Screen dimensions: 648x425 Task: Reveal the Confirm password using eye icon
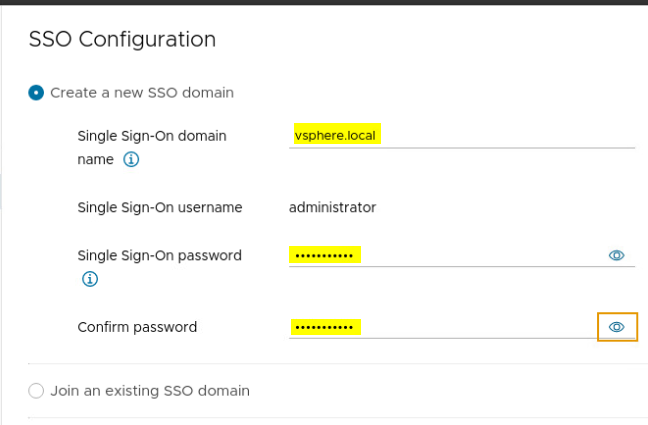click(x=616, y=327)
